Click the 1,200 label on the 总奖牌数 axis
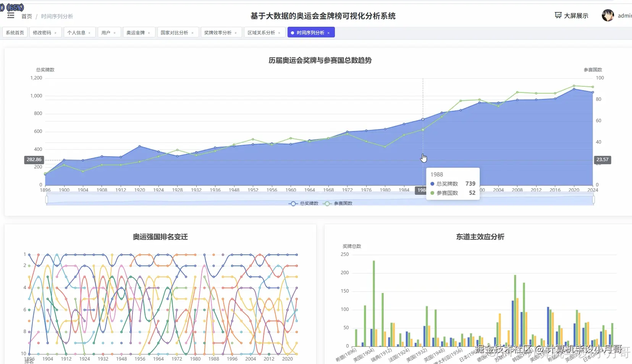632x364 pixels. [36, 78]
